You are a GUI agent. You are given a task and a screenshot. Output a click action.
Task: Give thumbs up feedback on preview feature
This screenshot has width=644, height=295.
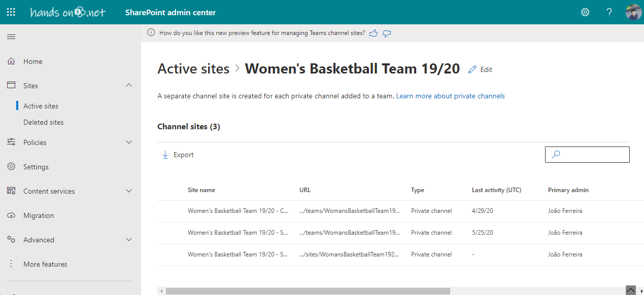(374, 33)
